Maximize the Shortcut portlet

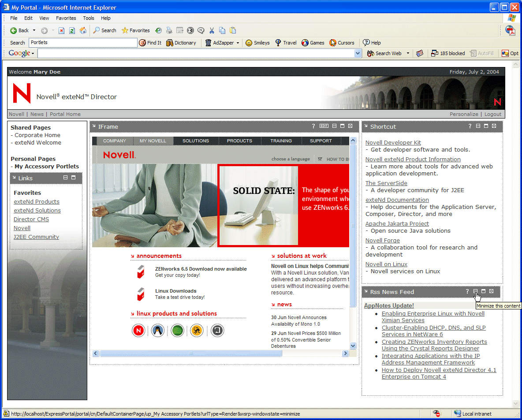pos(486,126)
